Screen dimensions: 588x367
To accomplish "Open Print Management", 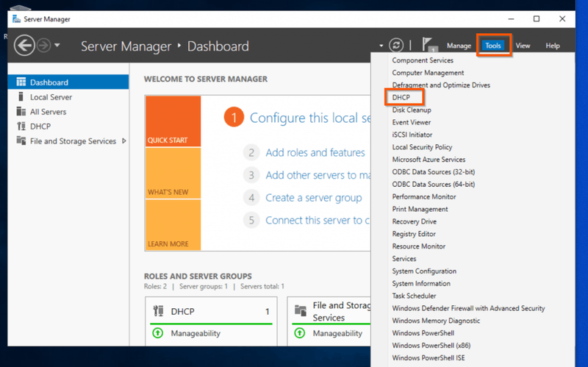I will 420,209.
